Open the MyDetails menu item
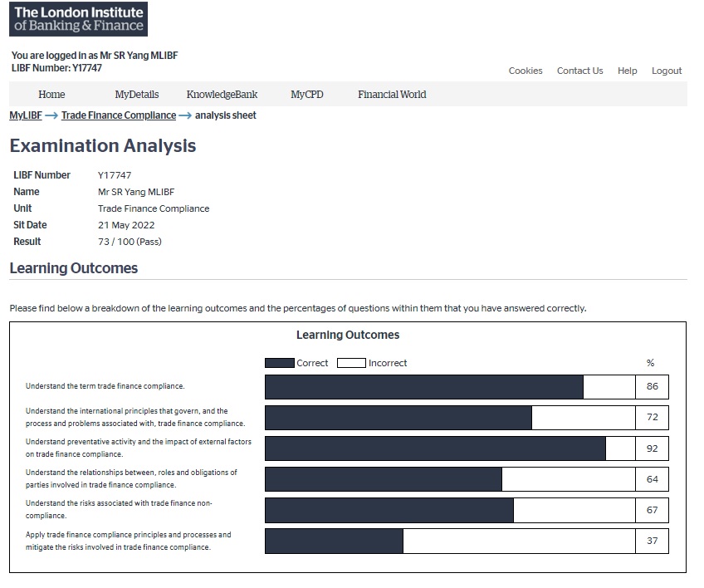Viewport: 704px width, 588px height. coord(136,95)
